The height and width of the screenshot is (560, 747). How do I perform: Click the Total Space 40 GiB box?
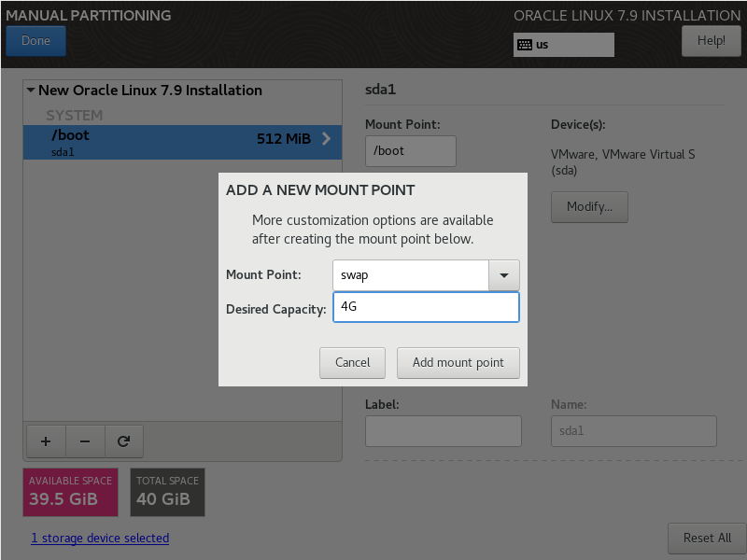(168, 492)
